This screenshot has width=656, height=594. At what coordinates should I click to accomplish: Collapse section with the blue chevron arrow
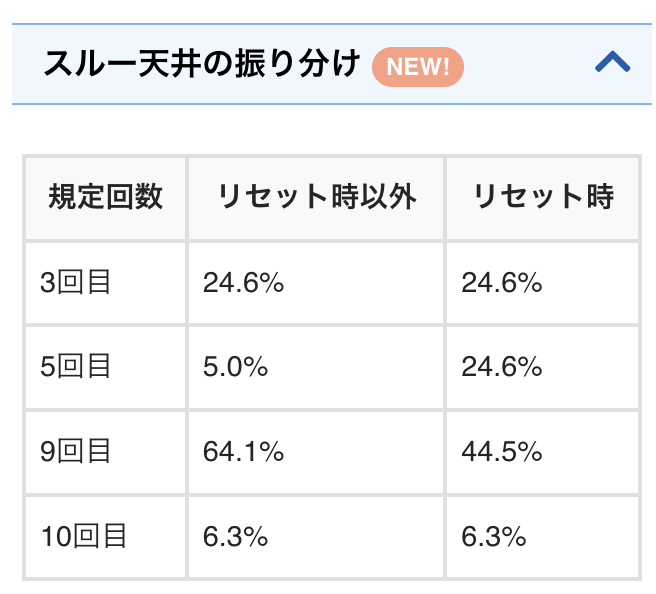click(612, 64)
